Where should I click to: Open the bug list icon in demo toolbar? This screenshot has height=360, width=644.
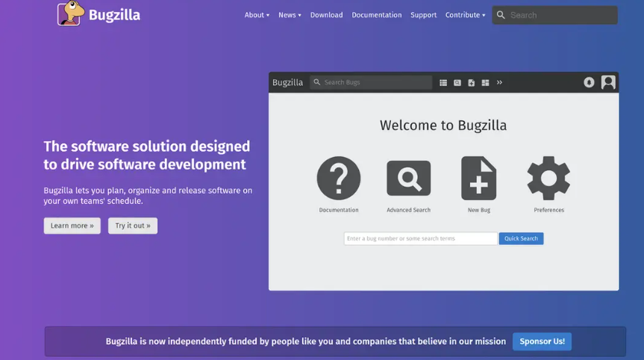pyautogui.click(x=443, y=83)
